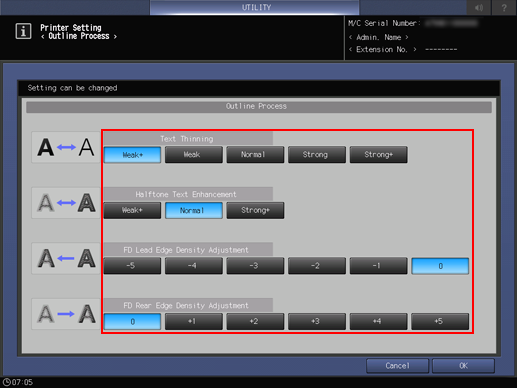Cancel the Outline Process changes
Viewport: 517px width, 388px height.
pos(397,366)
